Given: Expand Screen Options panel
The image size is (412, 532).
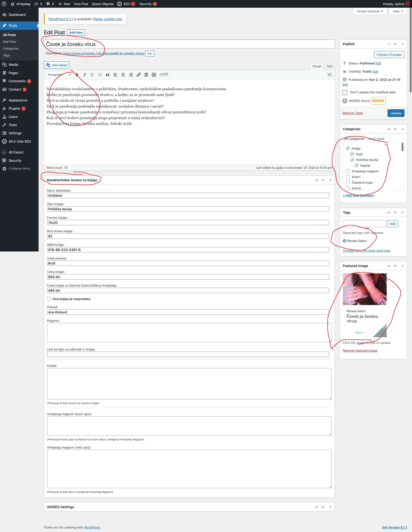Looking at the screenshot, I should tap(370, 11).
